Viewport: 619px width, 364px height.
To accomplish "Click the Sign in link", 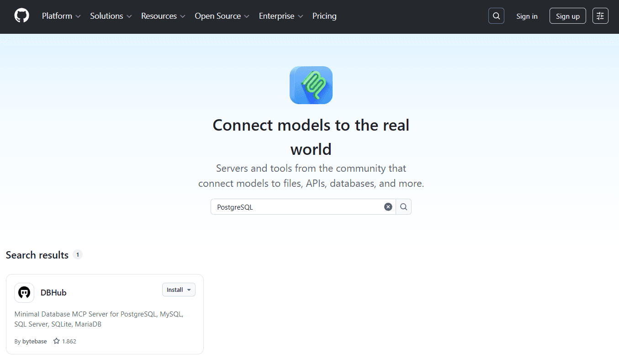I will point(527,16).
